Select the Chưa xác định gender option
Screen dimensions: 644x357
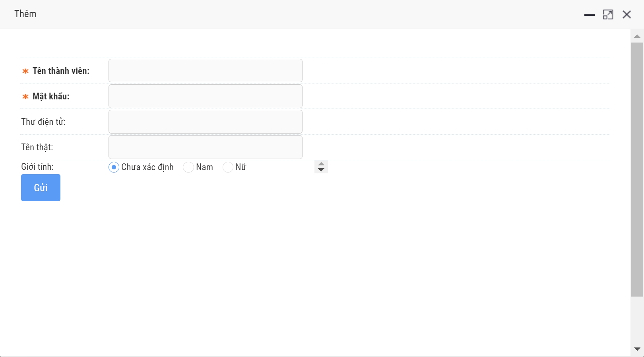click(114, 167)
